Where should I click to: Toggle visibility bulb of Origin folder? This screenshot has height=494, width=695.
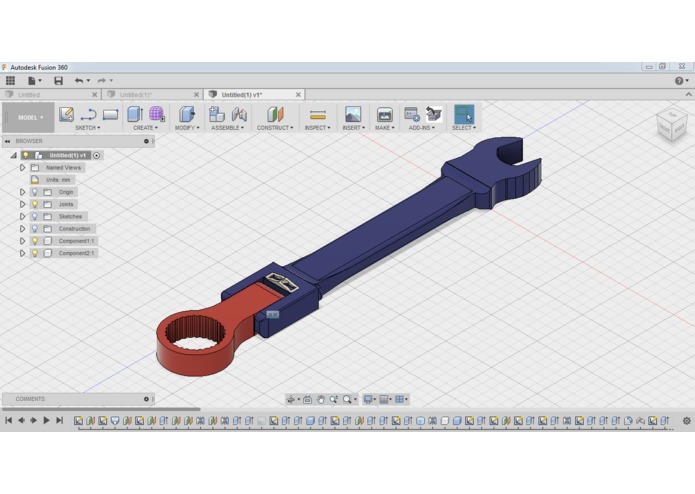(35, 192)
